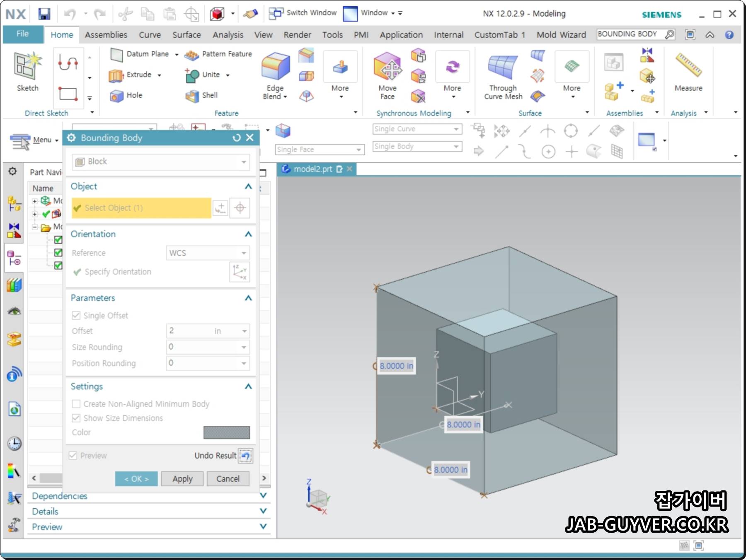Launch the Measure tool

coord(688,71)
